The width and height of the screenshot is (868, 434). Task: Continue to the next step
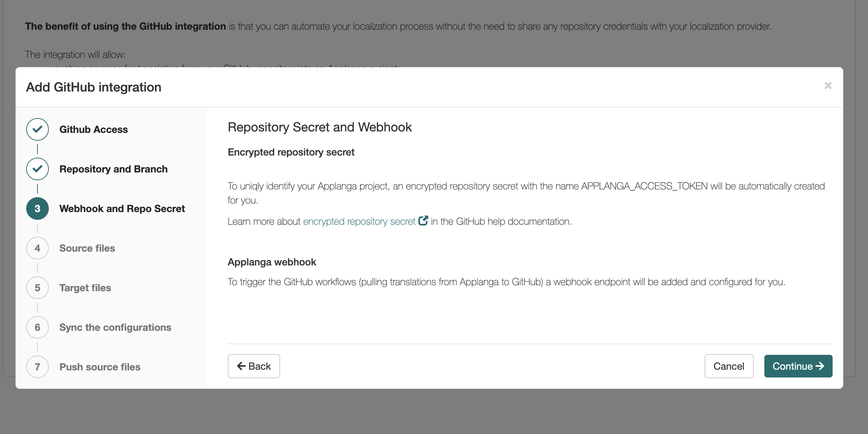(x=798, y=366)
